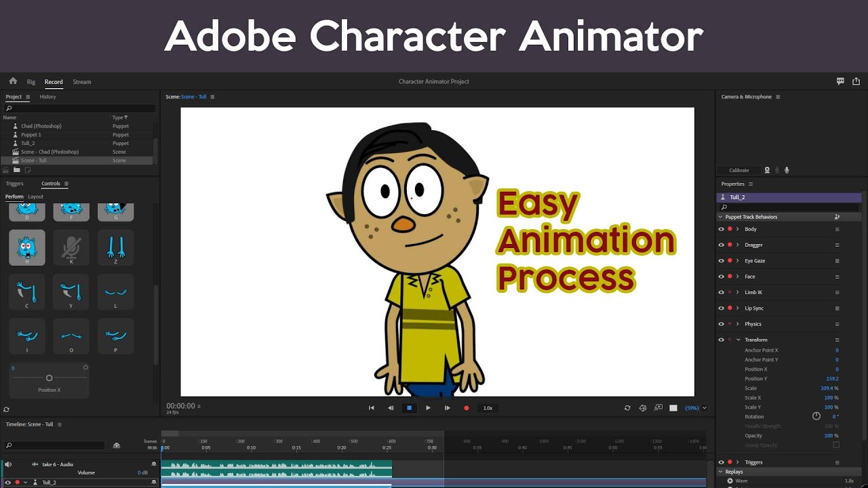Screen dimensions: 868x488
Task: Click the white scene background color swatch
Action: (x=673, y=408)
